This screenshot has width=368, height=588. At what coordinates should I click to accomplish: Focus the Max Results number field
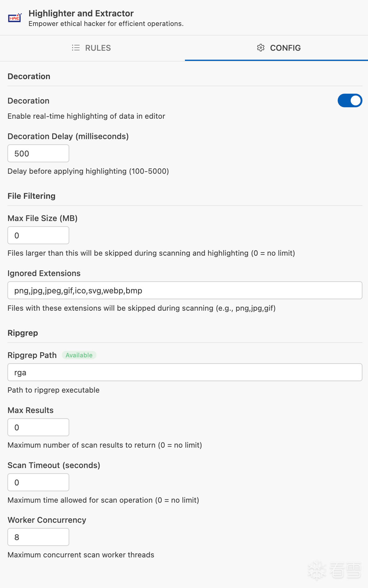[38, 427]
